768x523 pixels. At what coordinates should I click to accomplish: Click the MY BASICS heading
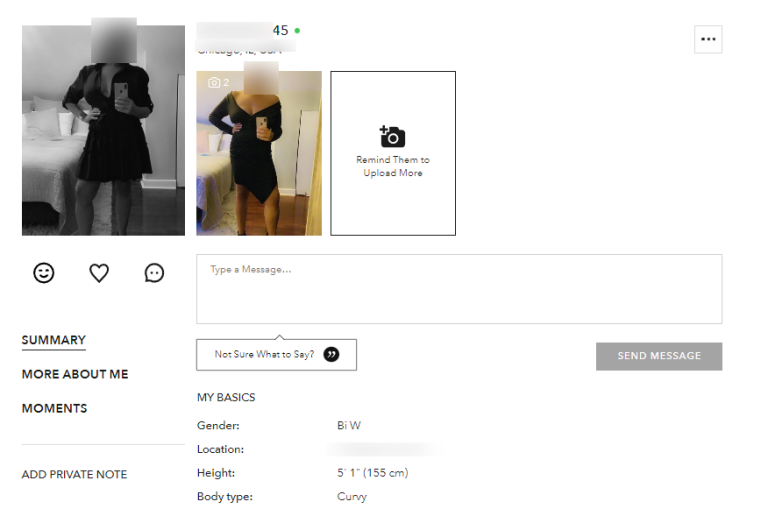pyautogui.click(x=226, y=397)
